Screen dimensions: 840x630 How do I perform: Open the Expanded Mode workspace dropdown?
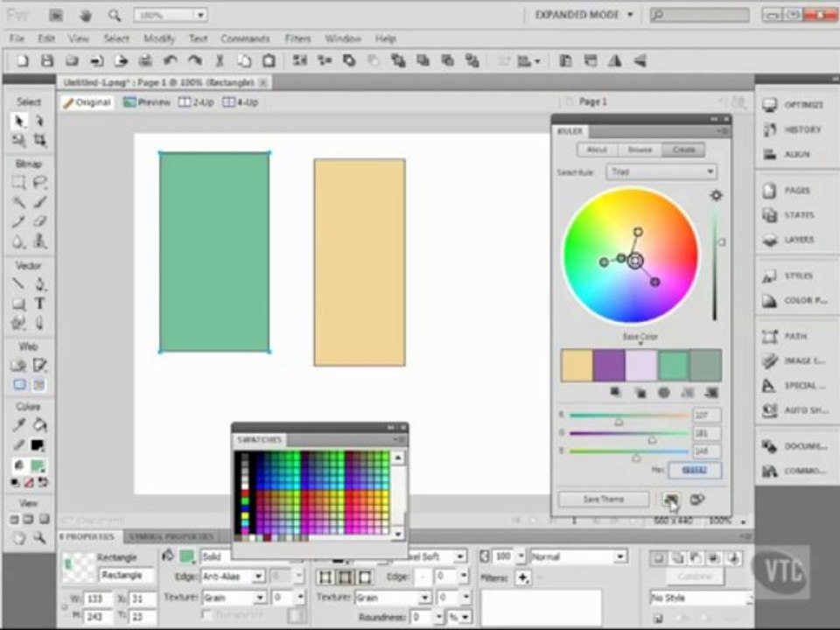[584, 15]
